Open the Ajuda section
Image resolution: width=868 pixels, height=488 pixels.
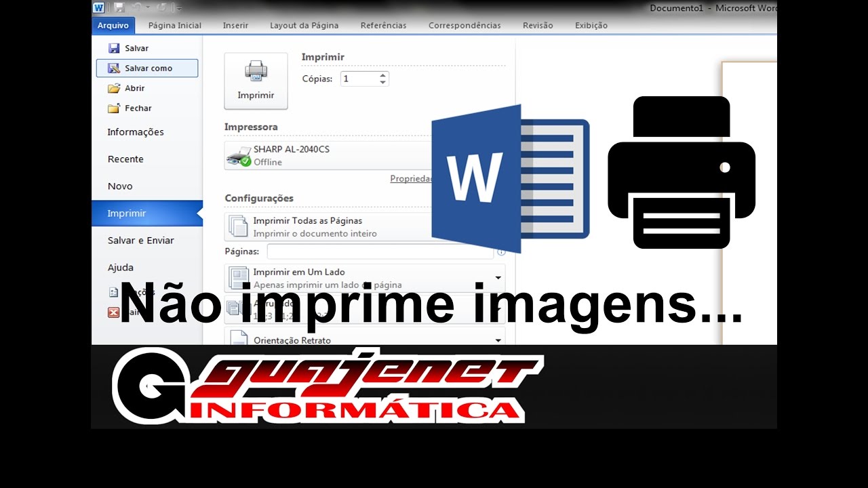(120, 268)
